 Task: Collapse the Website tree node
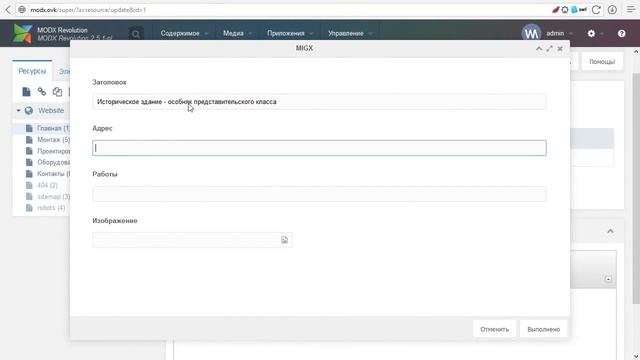(x=18, y=111)
